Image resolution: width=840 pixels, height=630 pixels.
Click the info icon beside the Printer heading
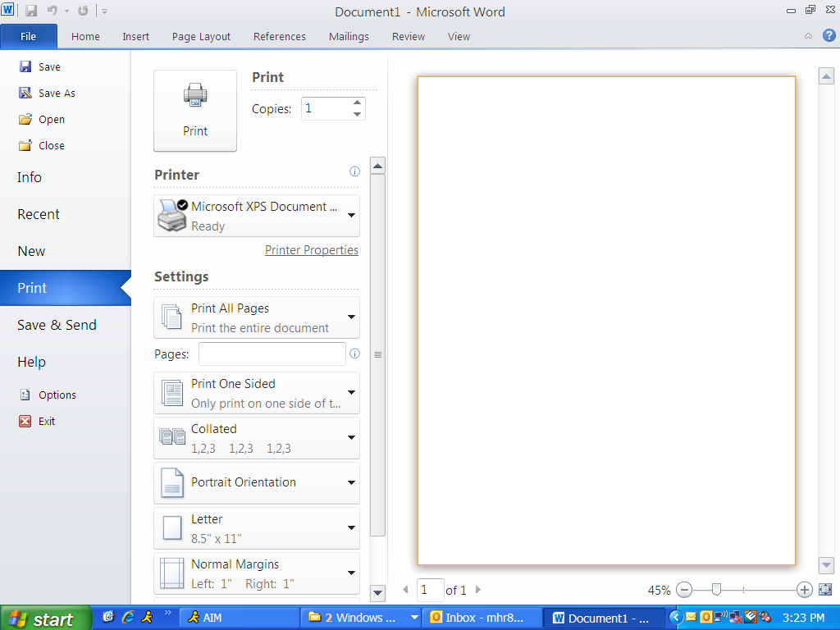[x=354, y=171]
